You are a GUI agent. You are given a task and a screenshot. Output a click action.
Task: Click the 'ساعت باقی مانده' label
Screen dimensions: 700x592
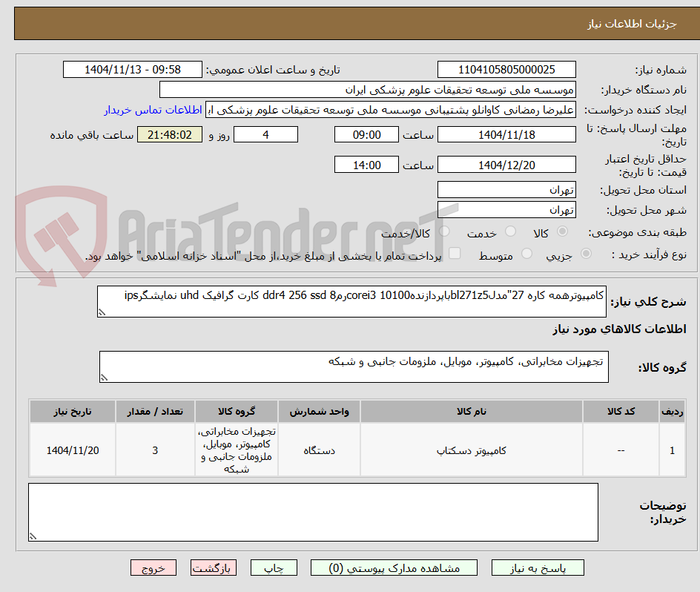pos(92,135)
